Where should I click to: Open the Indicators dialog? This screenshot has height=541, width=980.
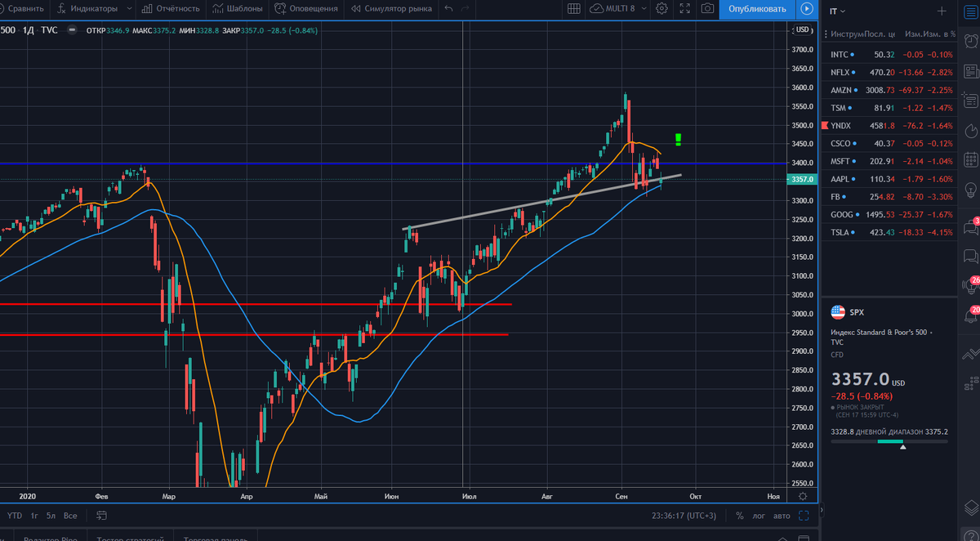pyautogui.click(x=86, y=9)
